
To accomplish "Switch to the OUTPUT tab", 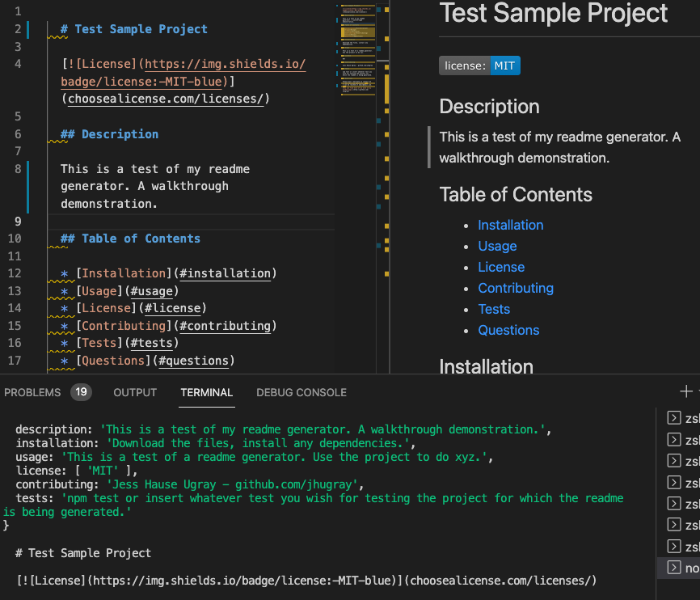I will pyautogui.click(x=135, y=392).
